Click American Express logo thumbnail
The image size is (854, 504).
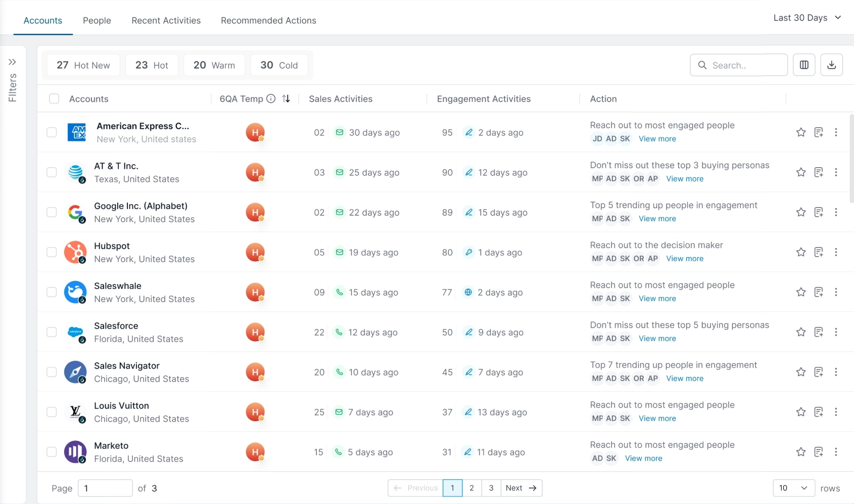[77, 132]
